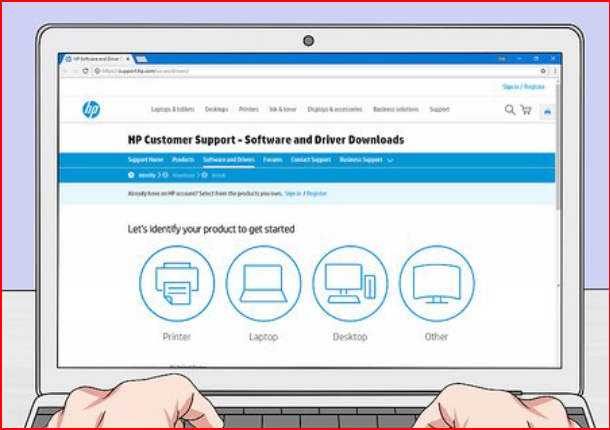Open the Support menu
Viewport: 610px width, 430px height.
[439, 109]
